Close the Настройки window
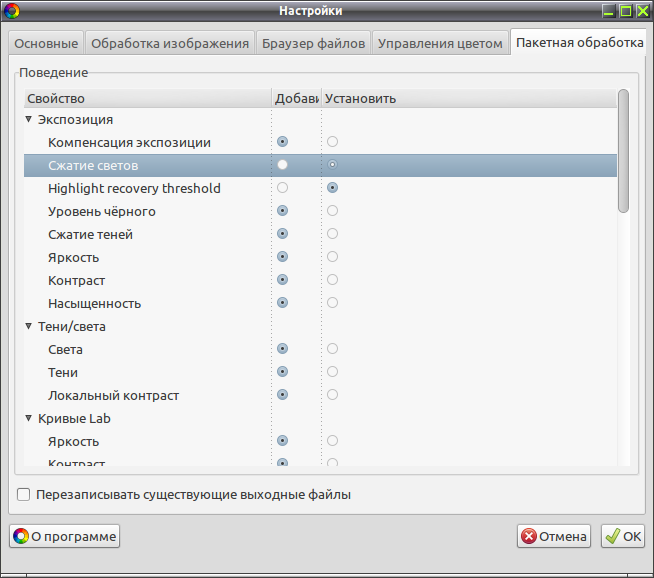Image resolution: width=654 pixels, height=578 pixels. click(642, 11)
